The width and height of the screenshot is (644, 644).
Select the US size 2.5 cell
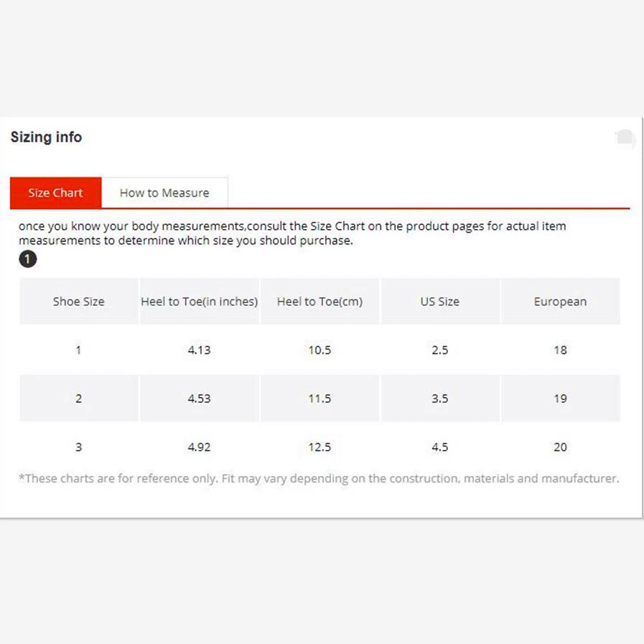[439, 350]
